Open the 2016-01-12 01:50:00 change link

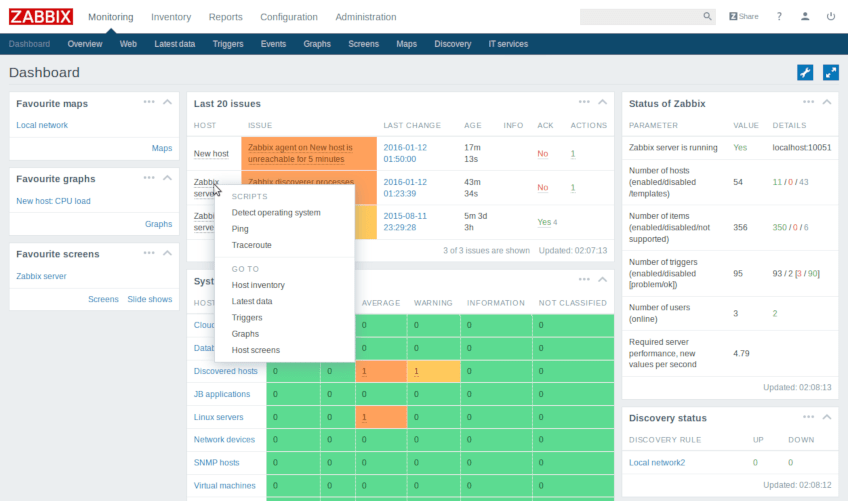click(x=405, y=153)
